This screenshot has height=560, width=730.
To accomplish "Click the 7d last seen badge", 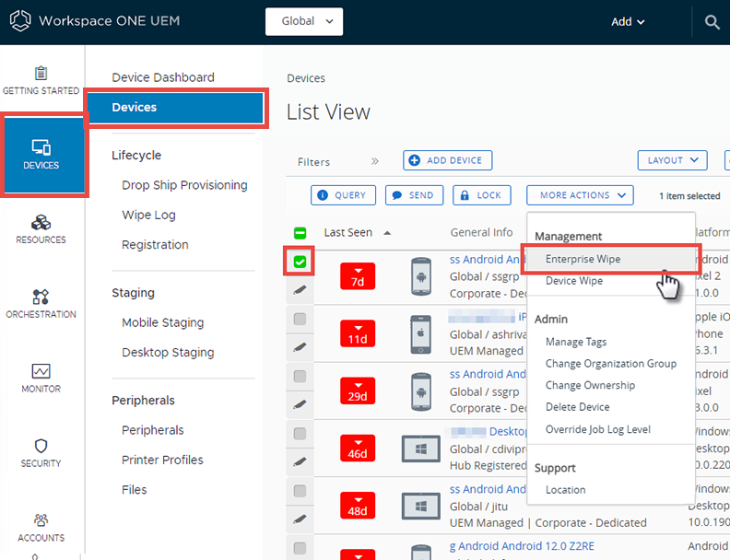I will click(358, 276).
